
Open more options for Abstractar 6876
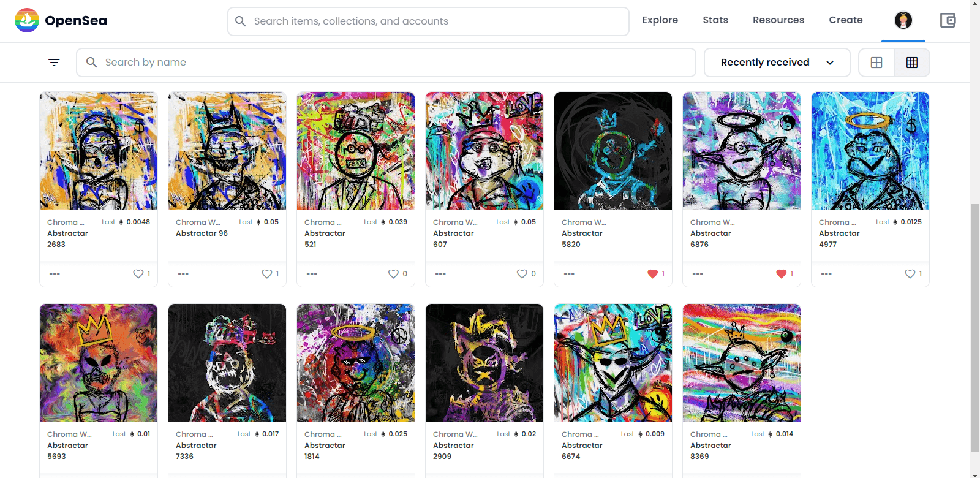[x=698, y=274]
